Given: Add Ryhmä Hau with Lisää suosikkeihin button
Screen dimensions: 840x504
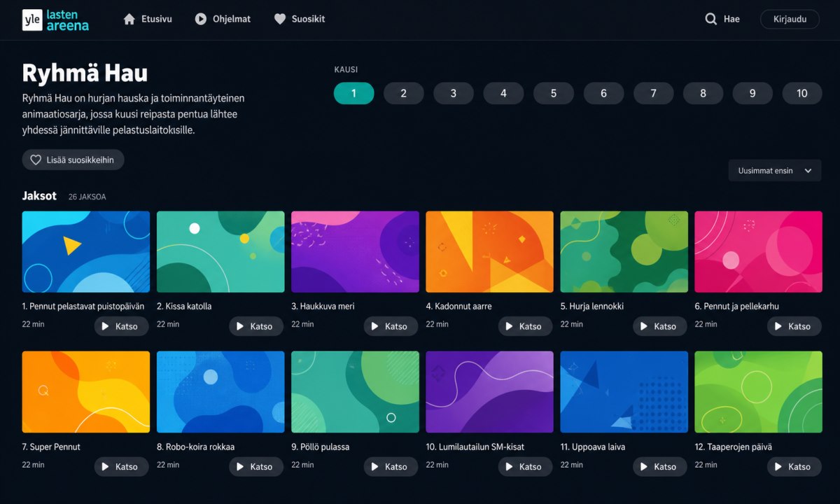Looking at the screenshot, I should coord(73,160).
